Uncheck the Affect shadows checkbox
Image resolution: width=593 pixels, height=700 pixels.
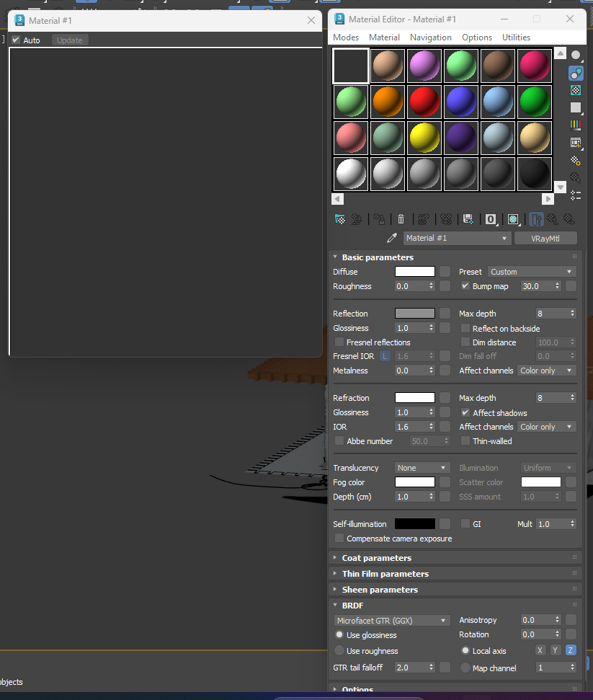point(465,412)
